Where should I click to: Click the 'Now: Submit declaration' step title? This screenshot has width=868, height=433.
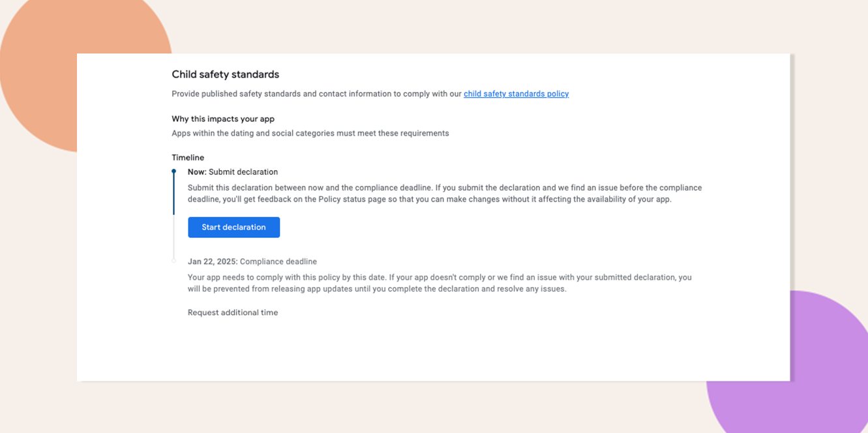233,172
